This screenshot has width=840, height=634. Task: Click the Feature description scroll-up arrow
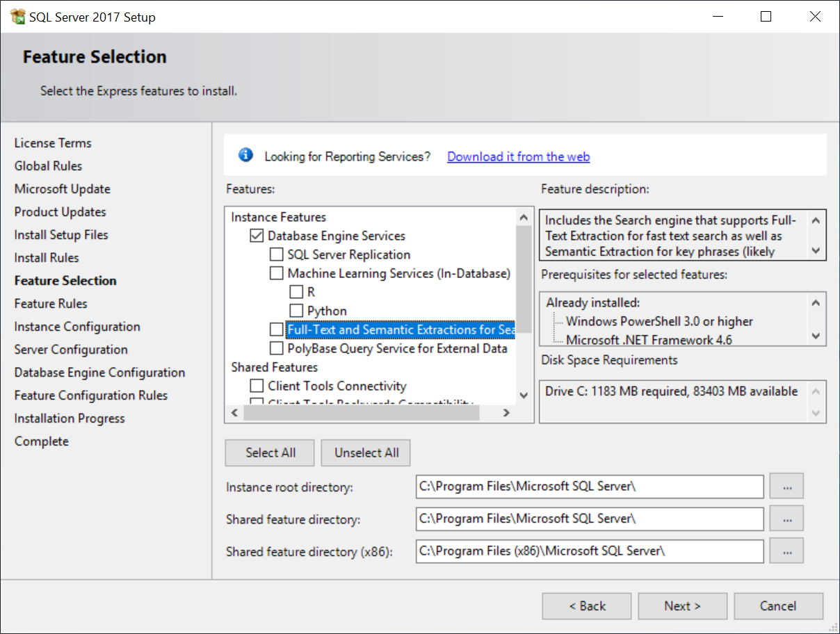tap(816, 220)
